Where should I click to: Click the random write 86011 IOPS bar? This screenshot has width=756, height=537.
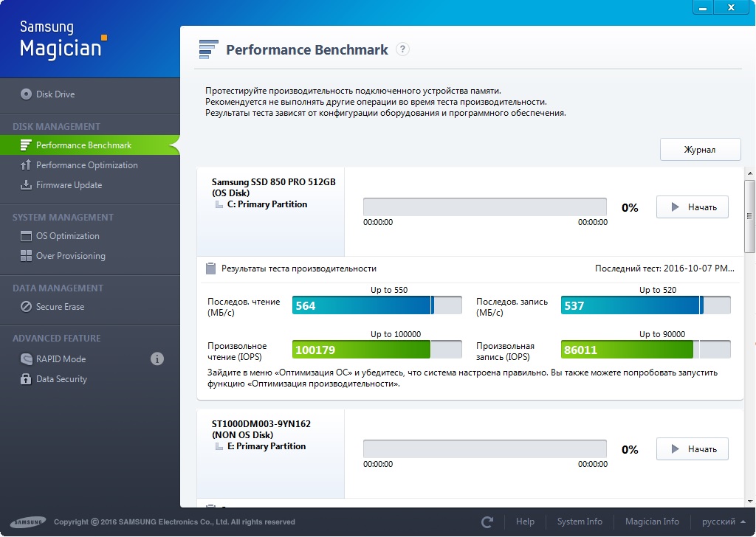pos(645,350)
